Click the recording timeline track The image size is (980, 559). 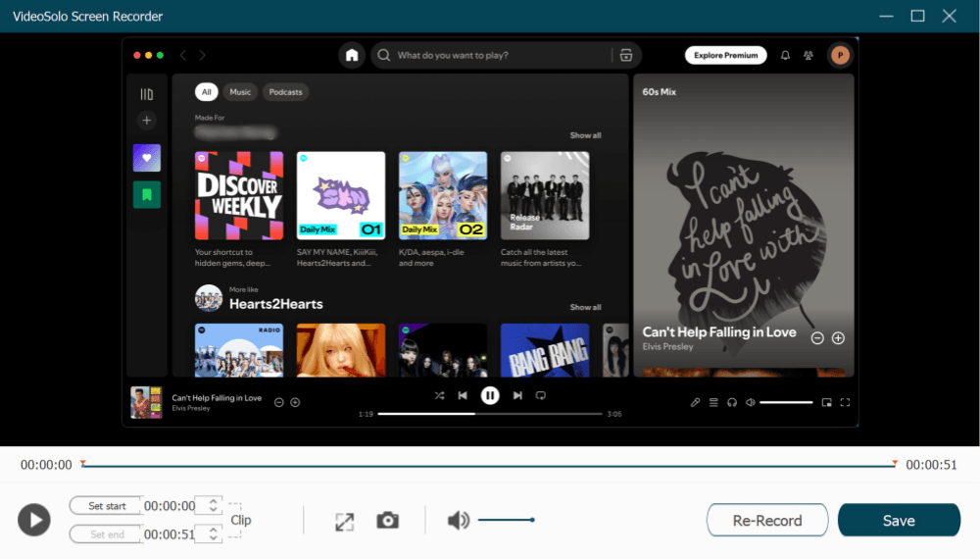[489, 465]
